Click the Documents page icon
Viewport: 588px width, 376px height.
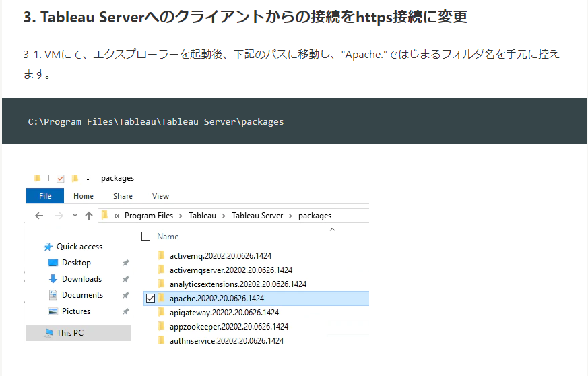point(53,295)
